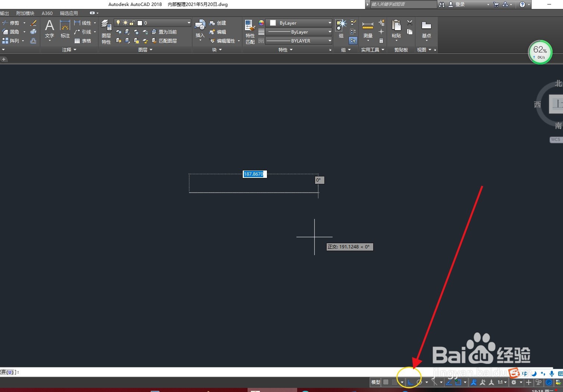Toggle group selection on/off icon
This screenshot has height=392, width=563.
[353, 41]
